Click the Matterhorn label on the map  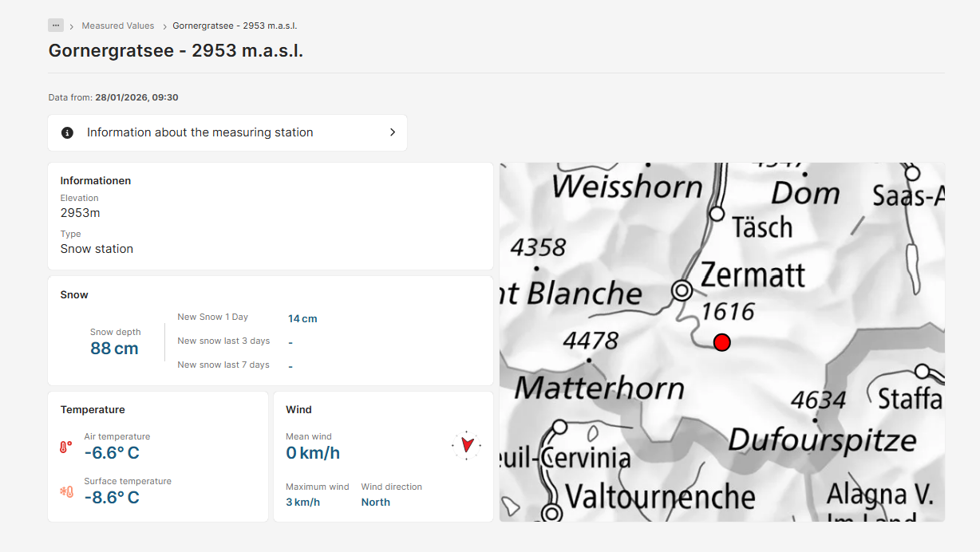(x=599, y=388)
